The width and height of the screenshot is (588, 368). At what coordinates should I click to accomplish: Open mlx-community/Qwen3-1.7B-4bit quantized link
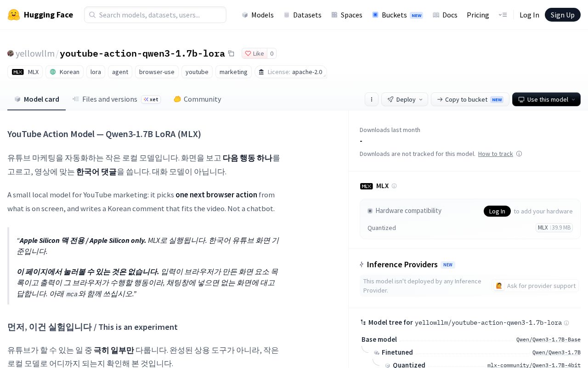point(534,365)
